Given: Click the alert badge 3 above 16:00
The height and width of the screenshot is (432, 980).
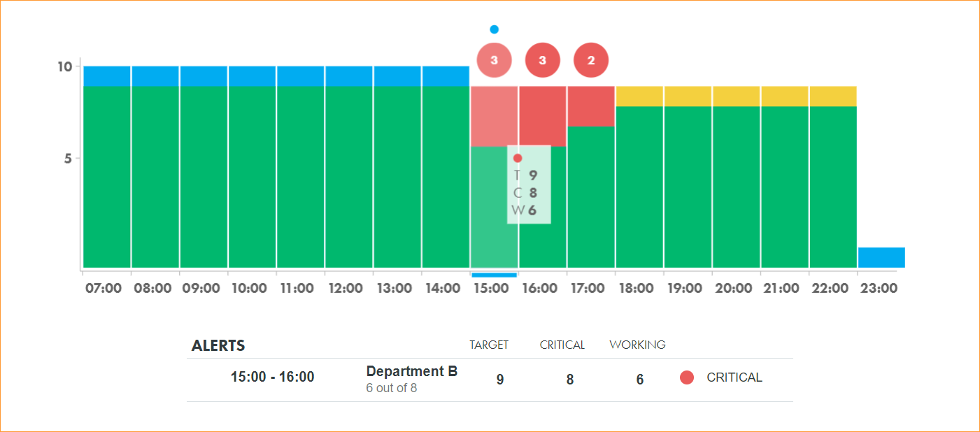Looking at the screenshot, I should click(543, 60).
